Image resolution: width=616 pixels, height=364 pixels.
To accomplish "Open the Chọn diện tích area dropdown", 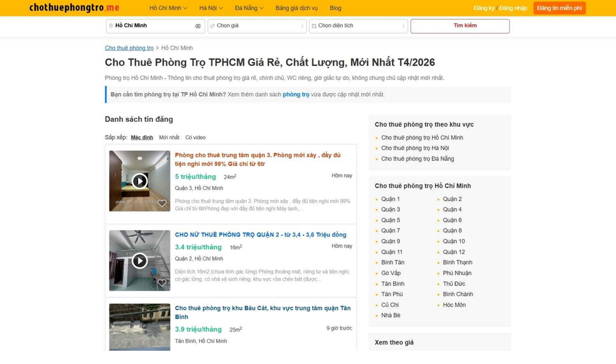I will [x=358, y=26].
